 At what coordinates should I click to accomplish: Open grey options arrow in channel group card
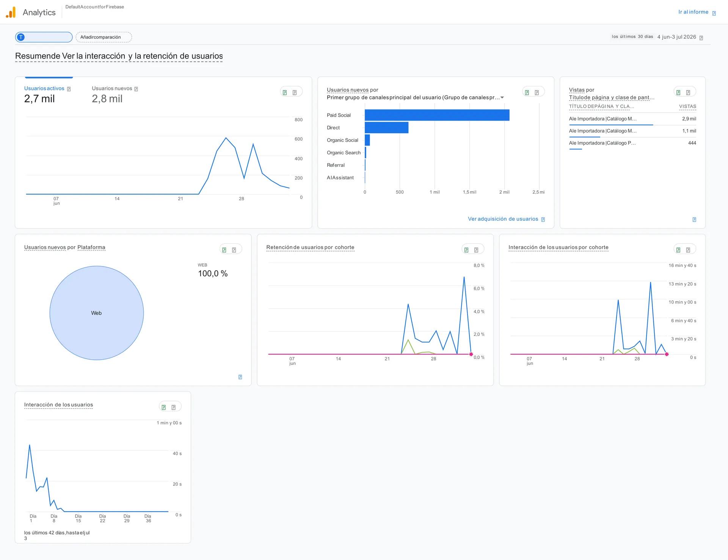tap(537, 93)
